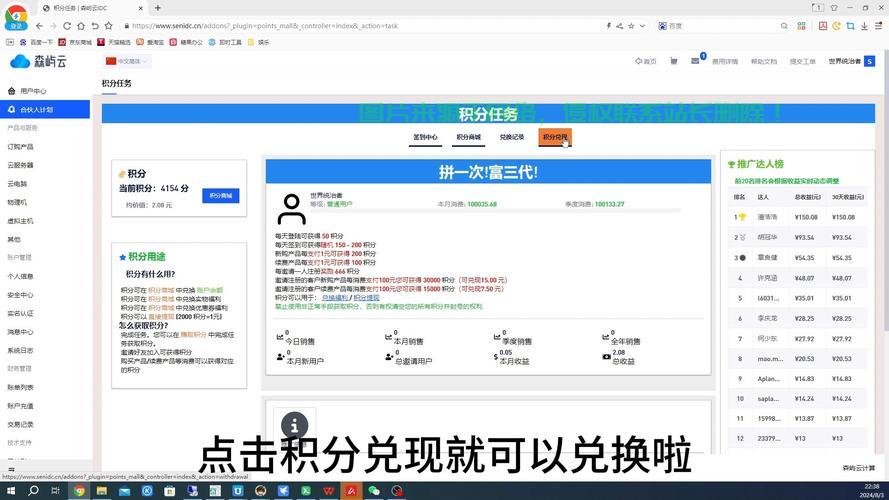This screenshot has width=889, height=500.
Task: Open 用户中心 in the sidebar
Action: (x=33, y=91)
